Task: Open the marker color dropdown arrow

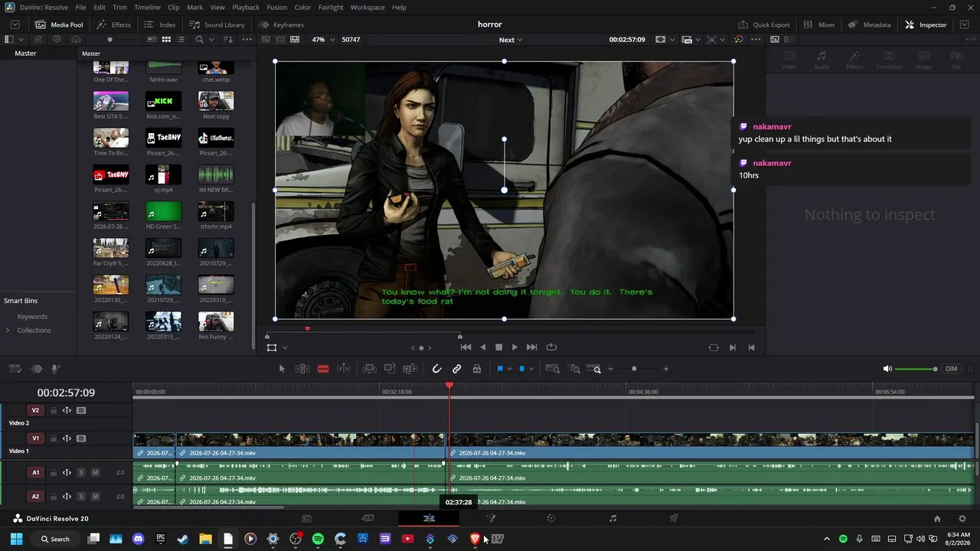Action: click(531, 369)
